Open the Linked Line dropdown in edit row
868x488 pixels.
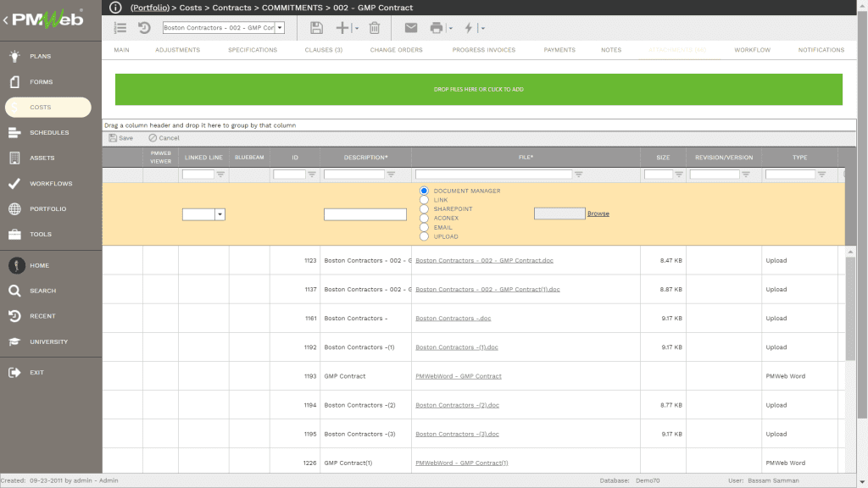point(220,214)
